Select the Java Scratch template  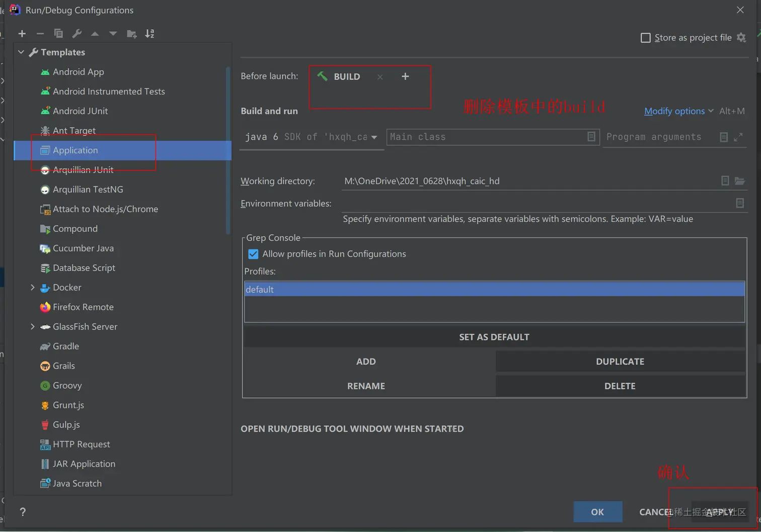(x=77, y=484)
